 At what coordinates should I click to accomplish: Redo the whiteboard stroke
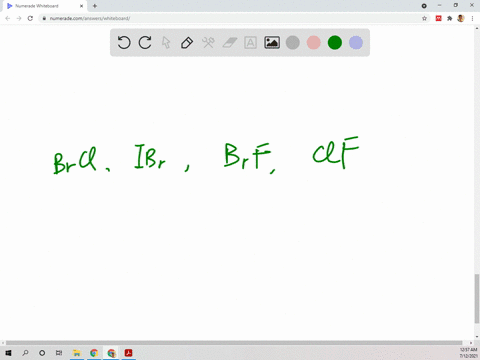point(145,43)
